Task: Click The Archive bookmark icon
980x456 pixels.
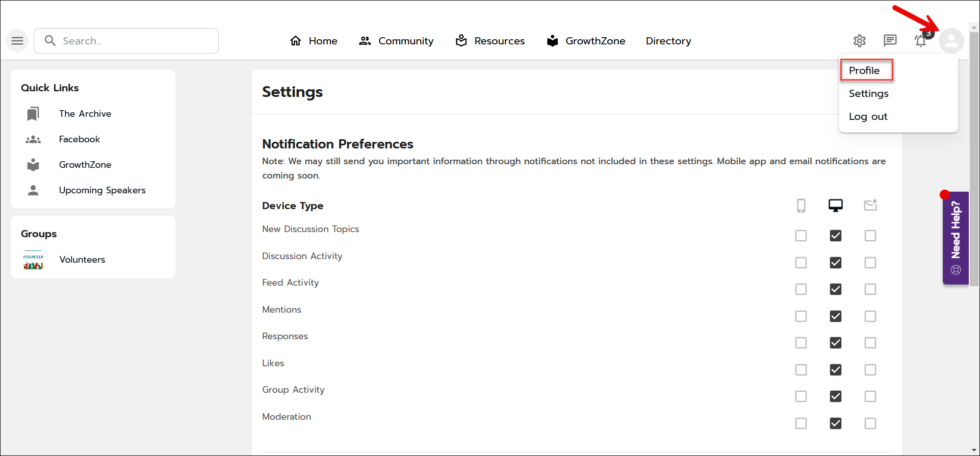Action: point(33,114)
